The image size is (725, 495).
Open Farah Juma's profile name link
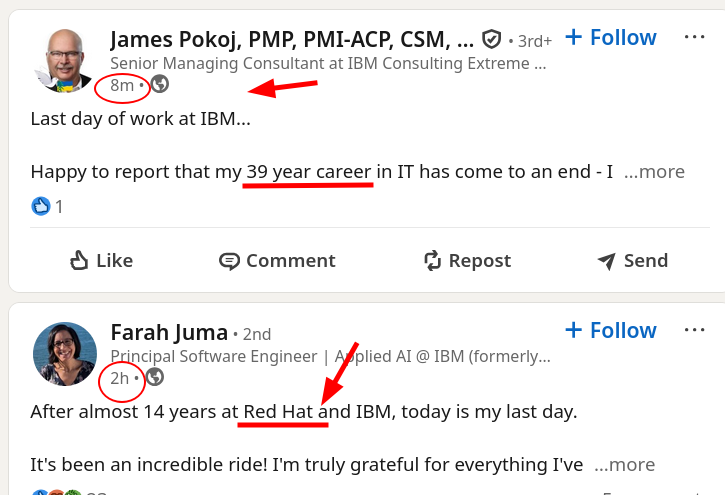click(166, 332)
